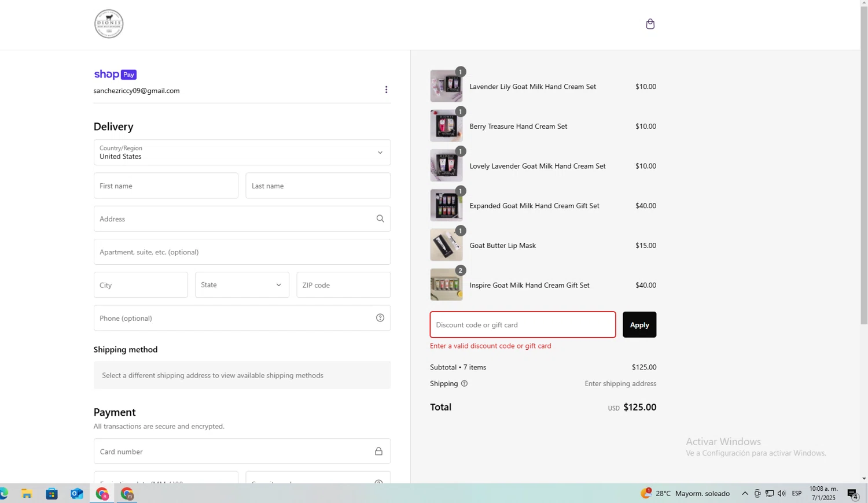Click the Inspire Goat Milk Gift Set thumbnail
The width and height of the screenshot is (868, 503).
[446, 285]
